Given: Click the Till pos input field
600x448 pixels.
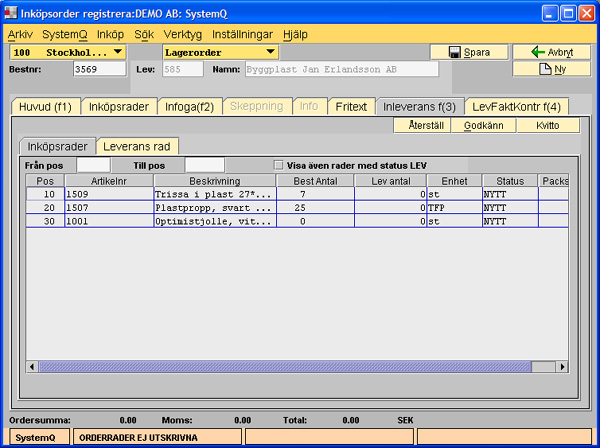Looking at the screenshot, I should (205, 166).
